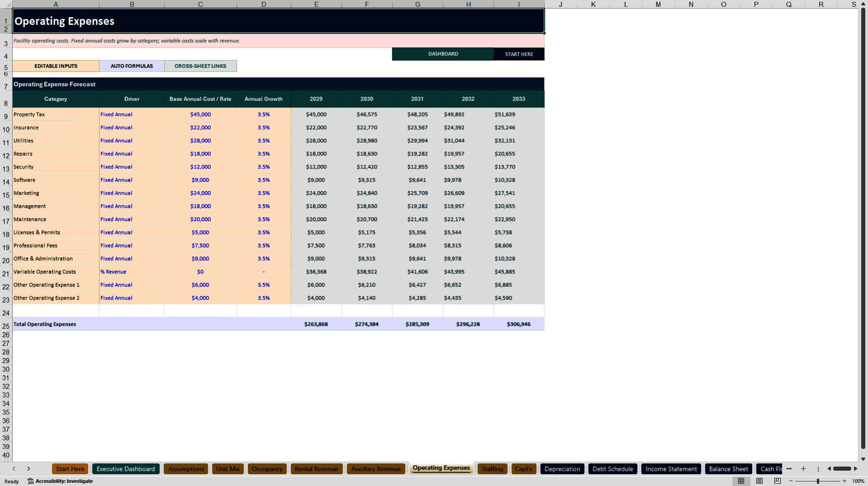Select the Property Tax category cell

[56, 114]
